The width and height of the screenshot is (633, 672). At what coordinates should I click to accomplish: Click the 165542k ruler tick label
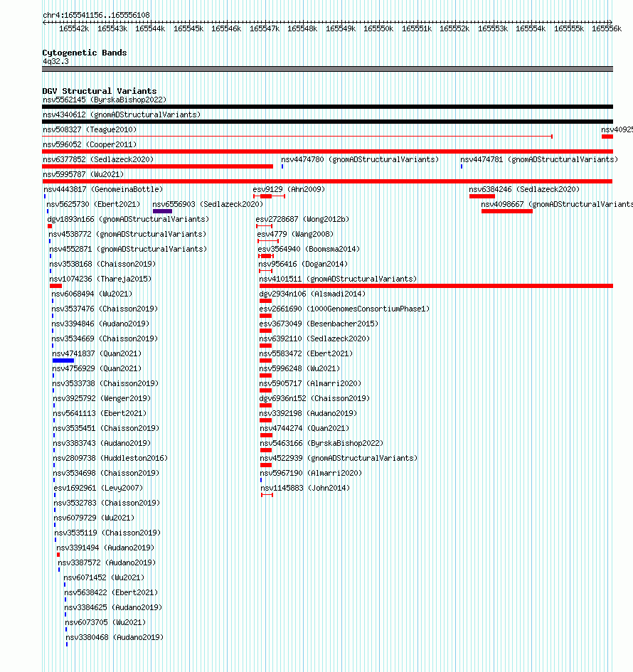[74, 28]
